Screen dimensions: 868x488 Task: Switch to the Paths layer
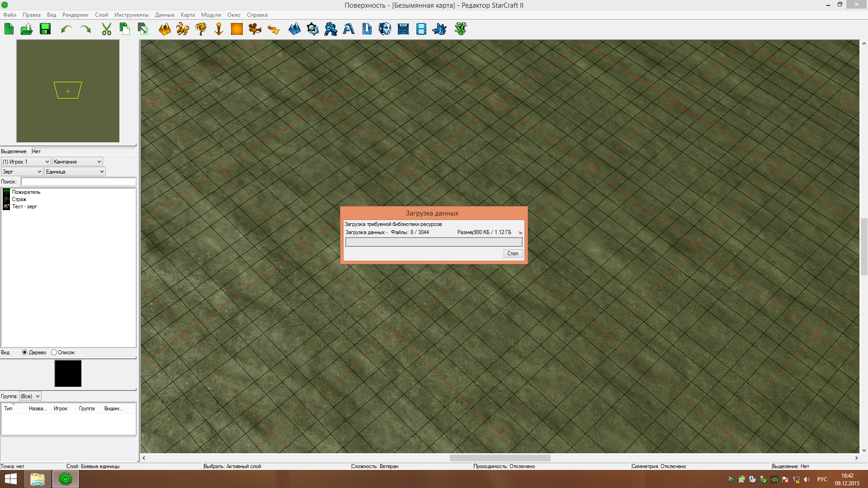[x=273, y=29]
